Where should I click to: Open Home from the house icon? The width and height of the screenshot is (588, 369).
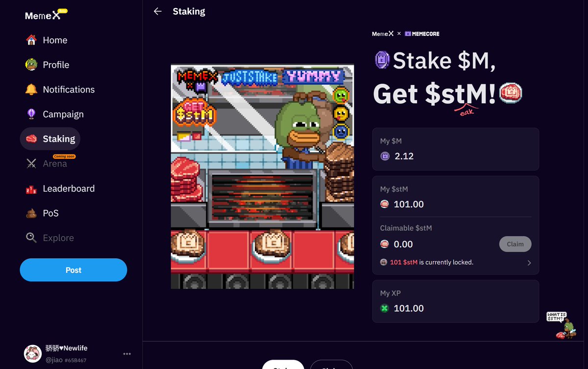point(31,40)
